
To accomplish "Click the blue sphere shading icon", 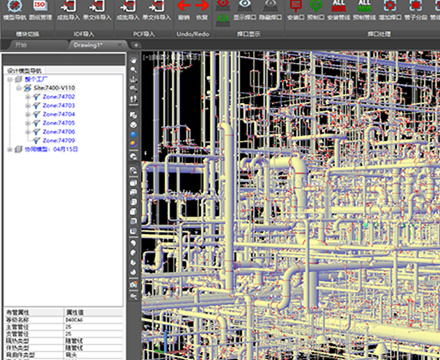I will click(133, 134).
